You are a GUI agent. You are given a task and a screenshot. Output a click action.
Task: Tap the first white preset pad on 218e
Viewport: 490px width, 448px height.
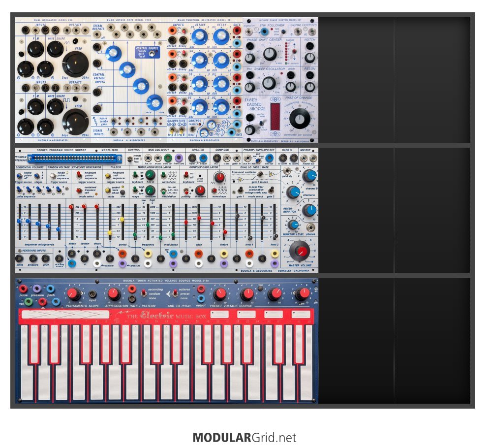coord(219,314)
